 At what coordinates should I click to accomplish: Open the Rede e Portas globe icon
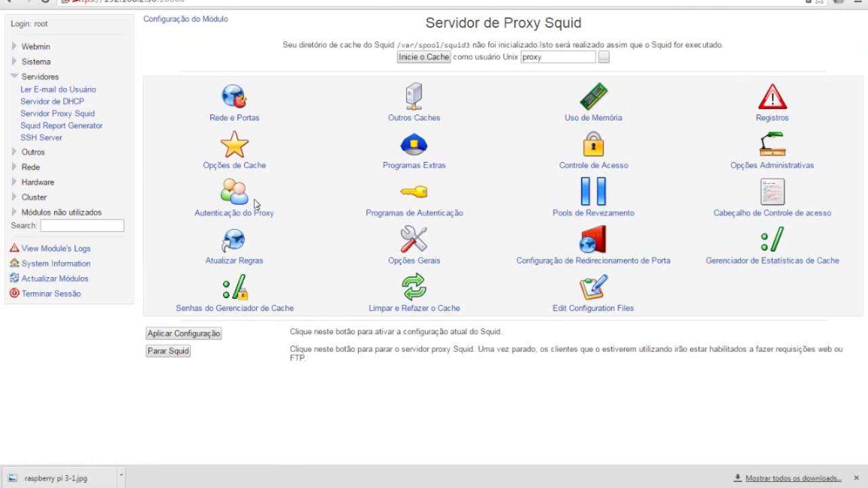pyautogui.click(x=234, y=97)
